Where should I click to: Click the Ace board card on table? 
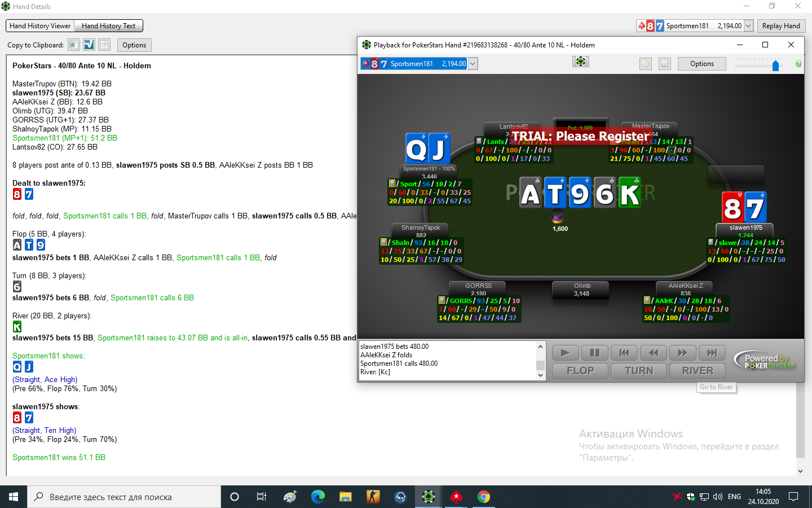click(531, 193)
